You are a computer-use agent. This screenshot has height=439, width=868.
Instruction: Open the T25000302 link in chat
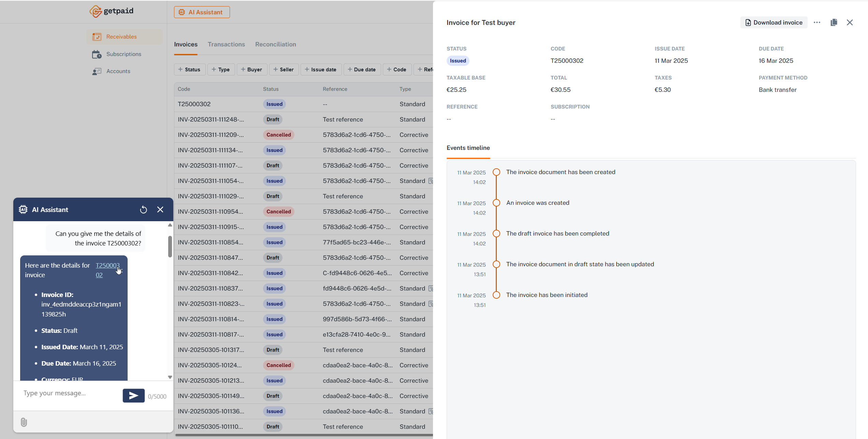click(107, 270)
